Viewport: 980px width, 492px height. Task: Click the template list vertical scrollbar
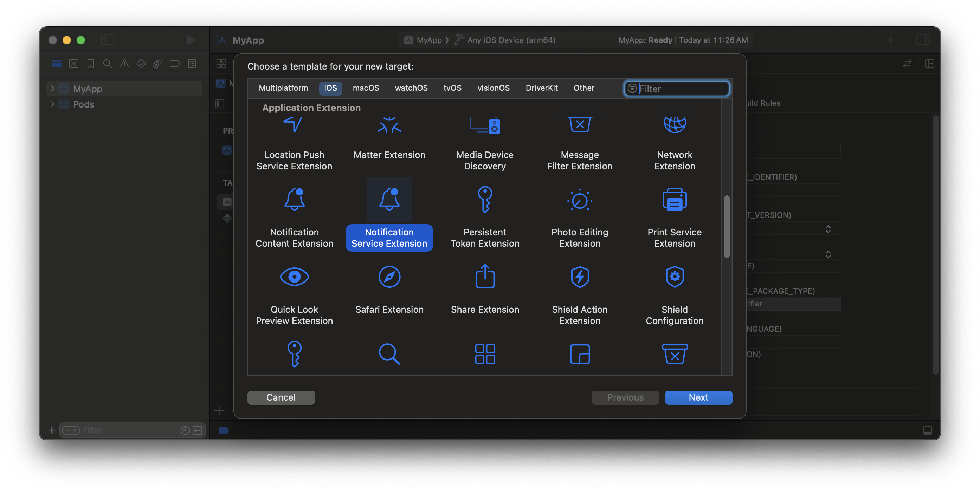[x=727, y=227]
